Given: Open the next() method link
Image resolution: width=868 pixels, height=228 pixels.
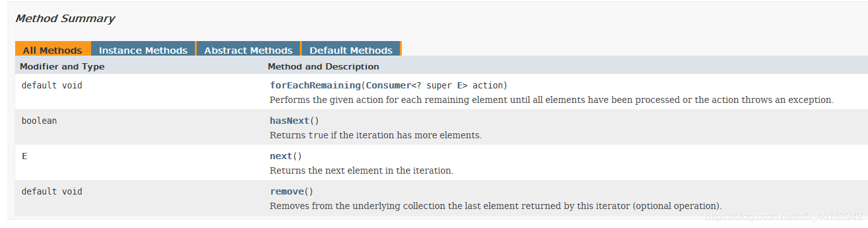Looking at the screenshot, I should pos(281,156).
